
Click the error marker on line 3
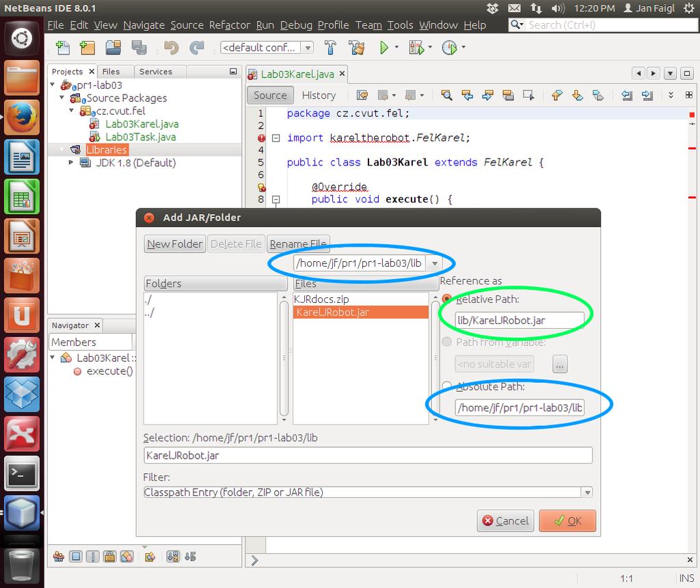click(262, 138)
